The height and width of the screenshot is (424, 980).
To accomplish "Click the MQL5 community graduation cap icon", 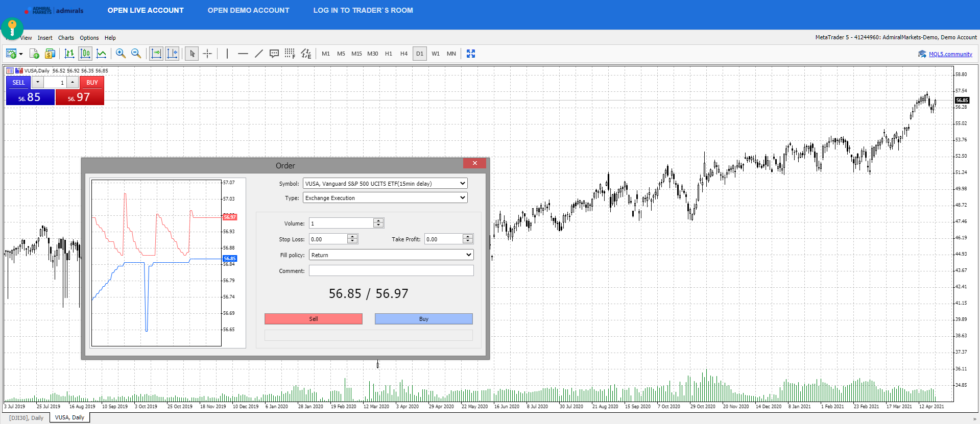I will coord(922,54).
